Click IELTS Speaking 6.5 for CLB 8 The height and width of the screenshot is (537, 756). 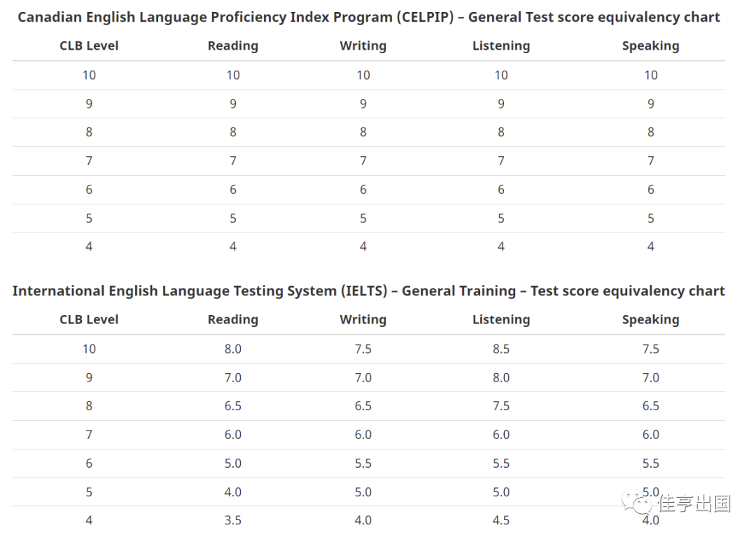651,406
